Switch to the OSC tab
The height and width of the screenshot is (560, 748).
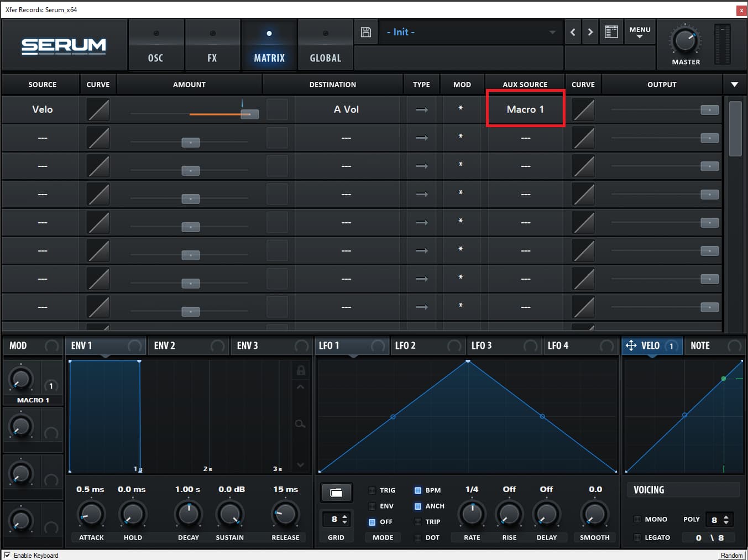155,46
